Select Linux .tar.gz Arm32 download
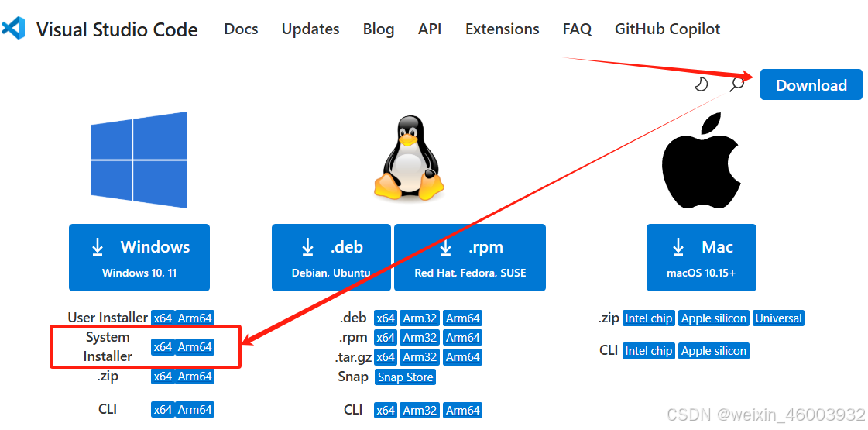The image size is (868, 430). point(420,357)
